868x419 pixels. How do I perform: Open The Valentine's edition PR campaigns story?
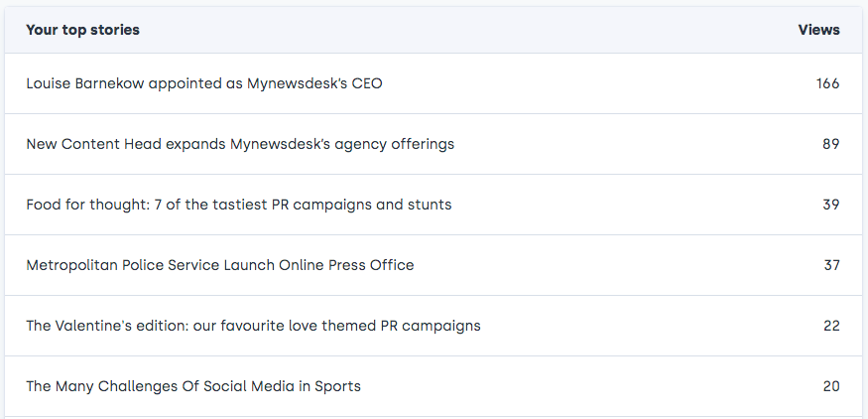point(253,326)
